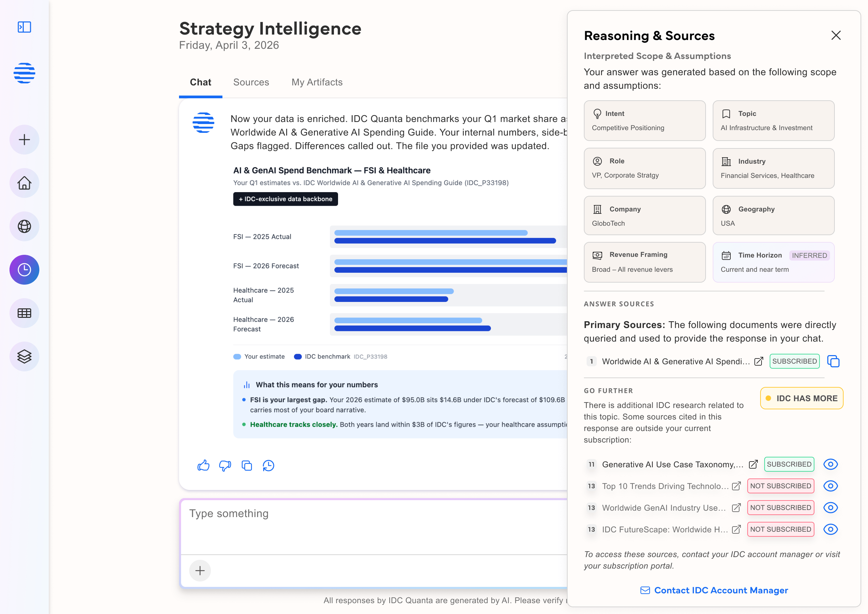Toggle the sidebar panel icon

[x=24, y=27]
